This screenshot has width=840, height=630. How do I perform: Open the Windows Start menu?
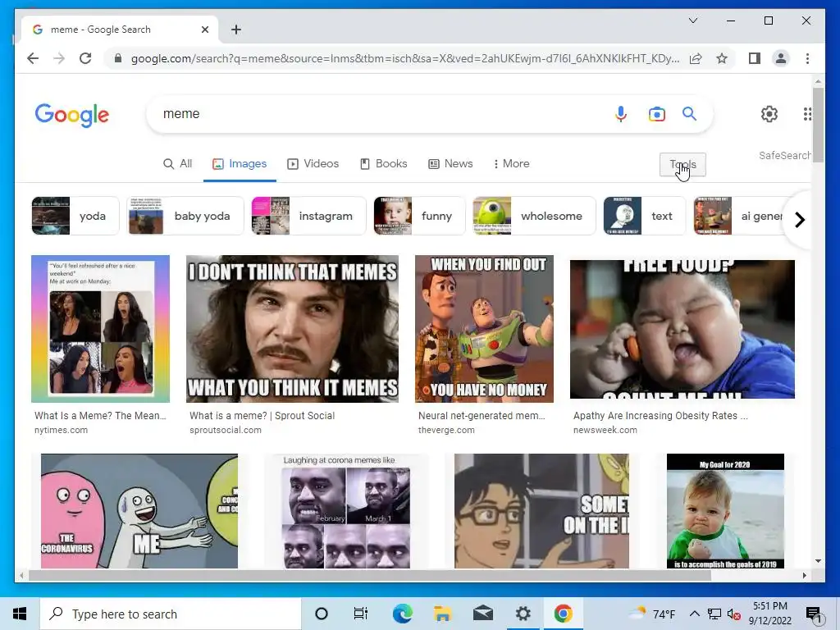[x=20, y=614]
